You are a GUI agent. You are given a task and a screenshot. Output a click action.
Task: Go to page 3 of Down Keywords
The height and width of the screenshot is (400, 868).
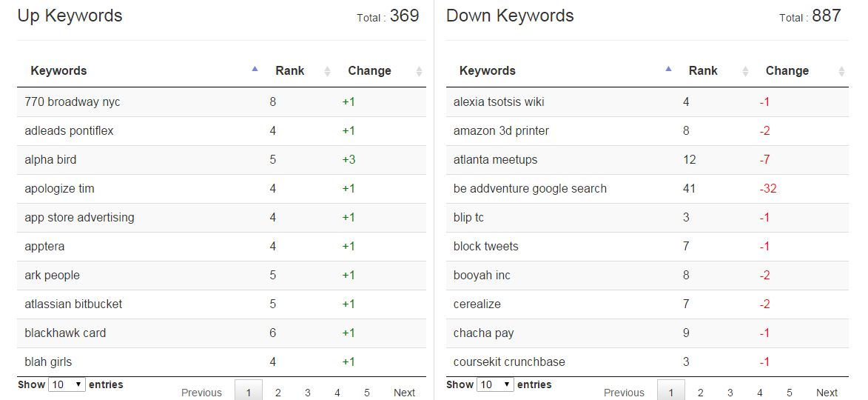coord(730,393)
